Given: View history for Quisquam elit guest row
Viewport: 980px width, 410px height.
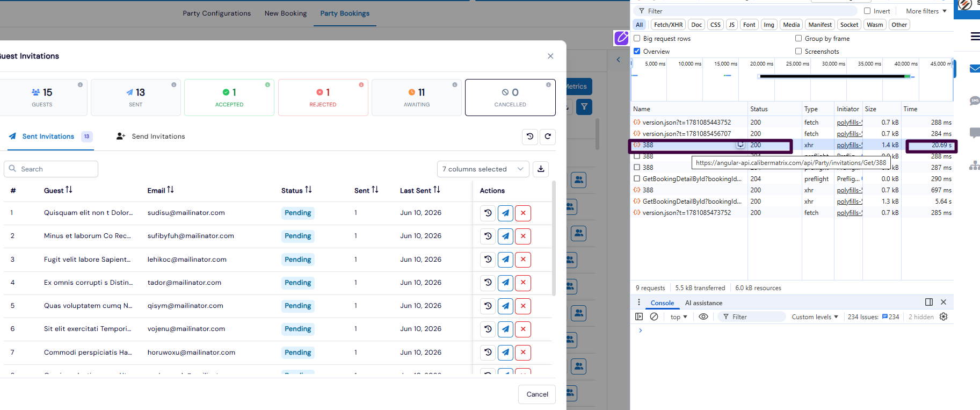Looking at the screenshot, I should point(488,213).
